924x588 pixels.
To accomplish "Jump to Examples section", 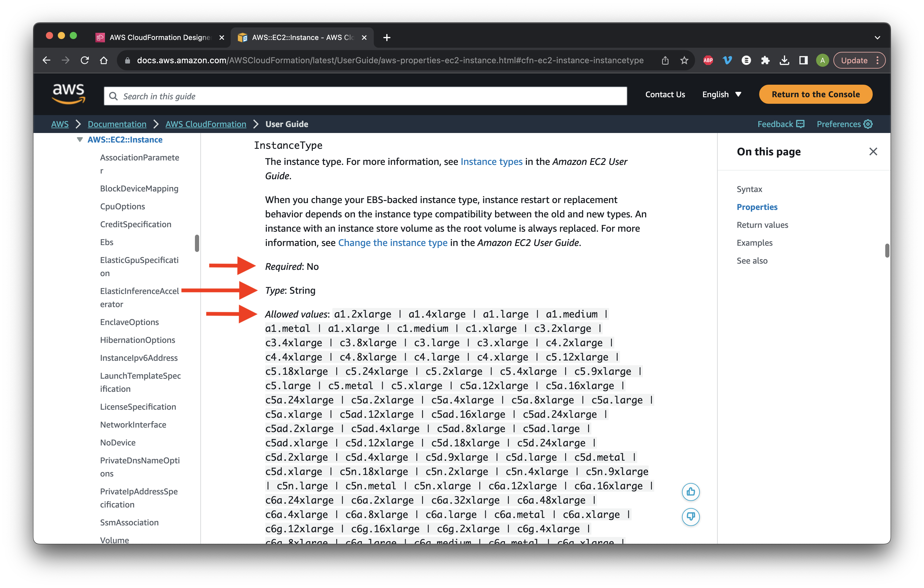I will point(754,243).
